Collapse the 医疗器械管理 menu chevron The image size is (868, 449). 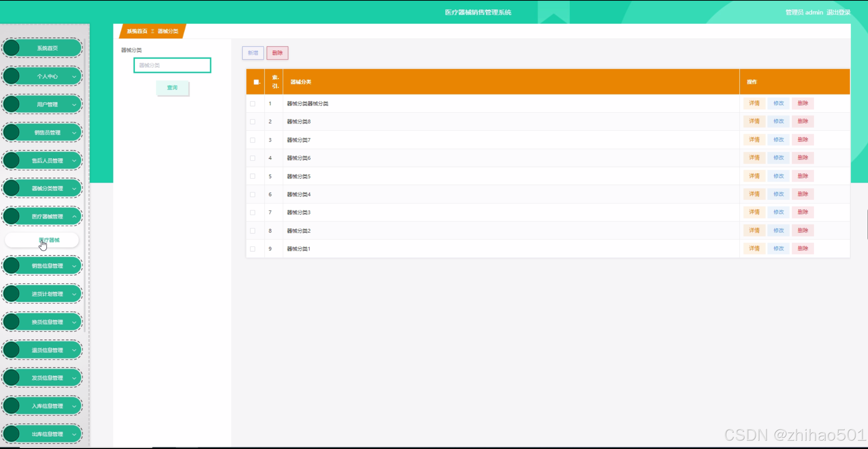click(x=74, y=217)
